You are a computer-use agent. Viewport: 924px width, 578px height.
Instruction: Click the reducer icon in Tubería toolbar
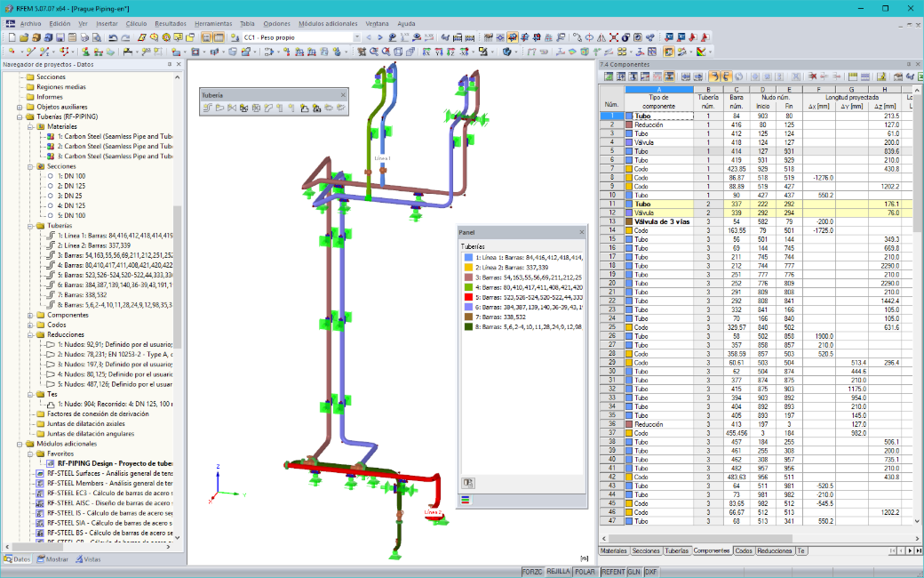point(219,108)
